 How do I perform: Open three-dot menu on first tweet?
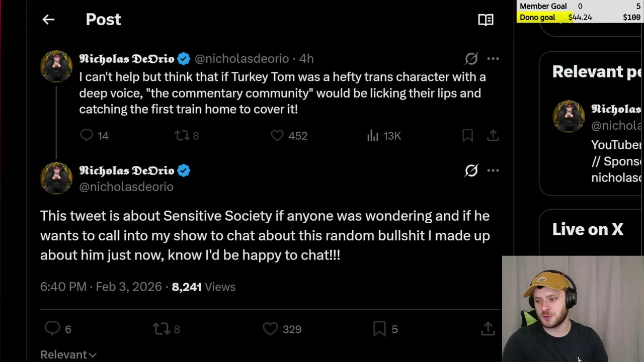click(493, 59)
